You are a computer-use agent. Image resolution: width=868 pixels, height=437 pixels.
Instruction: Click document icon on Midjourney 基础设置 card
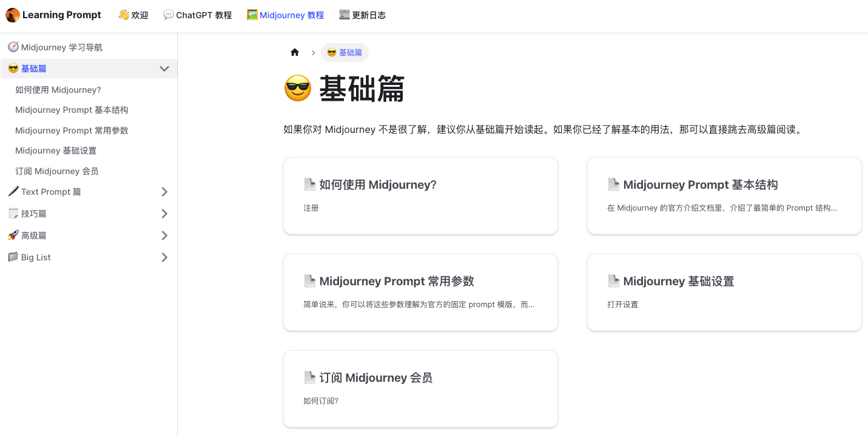[x=614, y=281]
